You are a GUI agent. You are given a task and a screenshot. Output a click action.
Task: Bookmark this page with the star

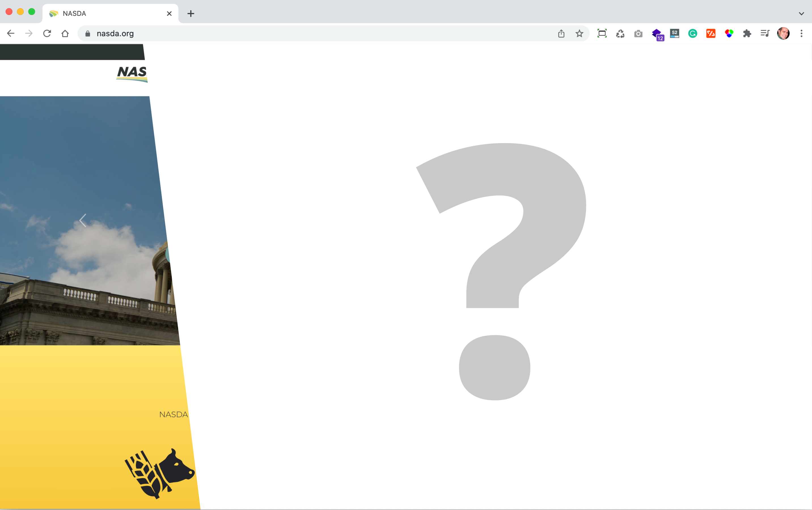tap(579, 33)
